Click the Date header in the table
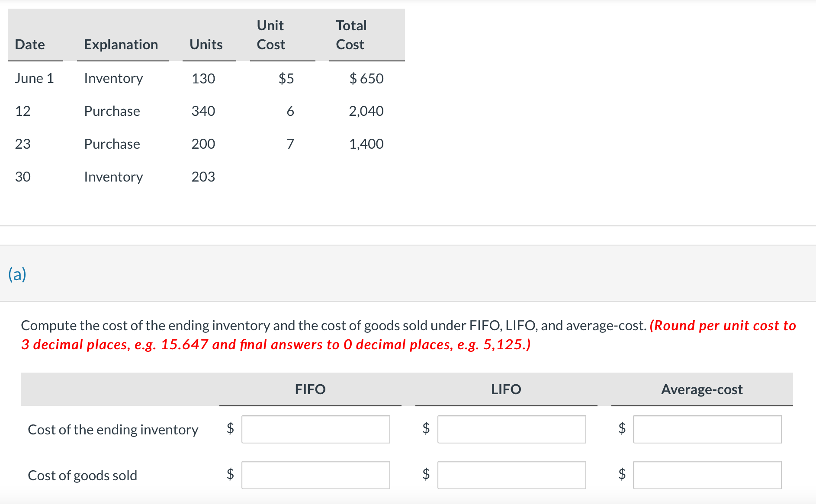816x504 pixels. pyautogui.click(x=30, y=45)
